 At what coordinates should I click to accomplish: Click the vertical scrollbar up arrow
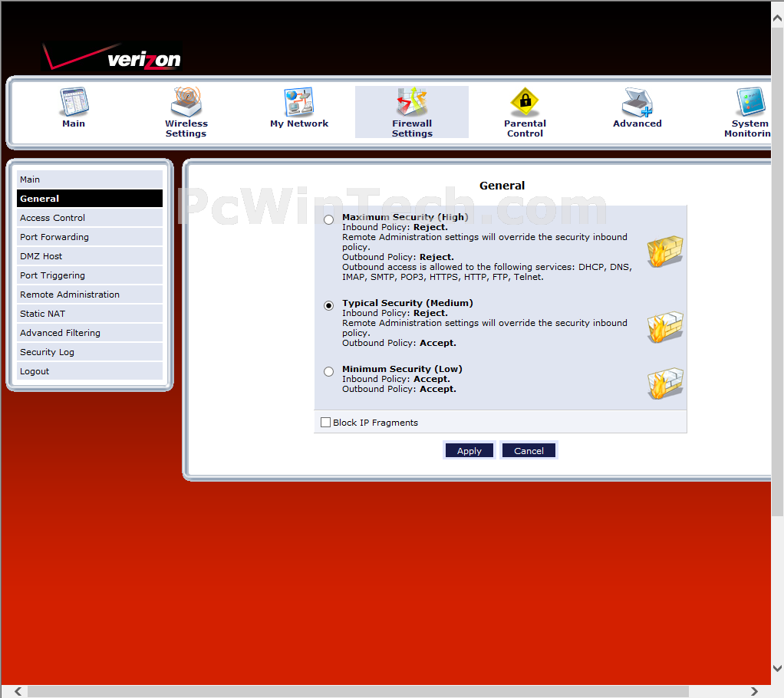click(777, 18)
